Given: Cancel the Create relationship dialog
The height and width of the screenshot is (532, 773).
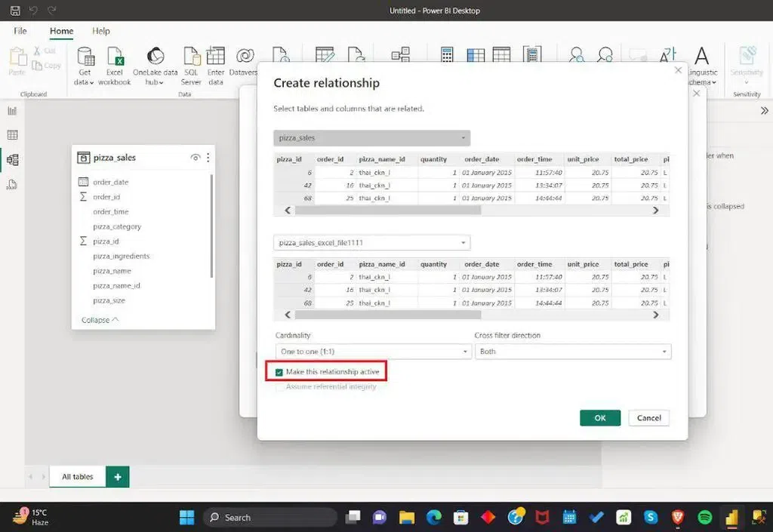Looking at the screenshot, I should tap(648, 418).
